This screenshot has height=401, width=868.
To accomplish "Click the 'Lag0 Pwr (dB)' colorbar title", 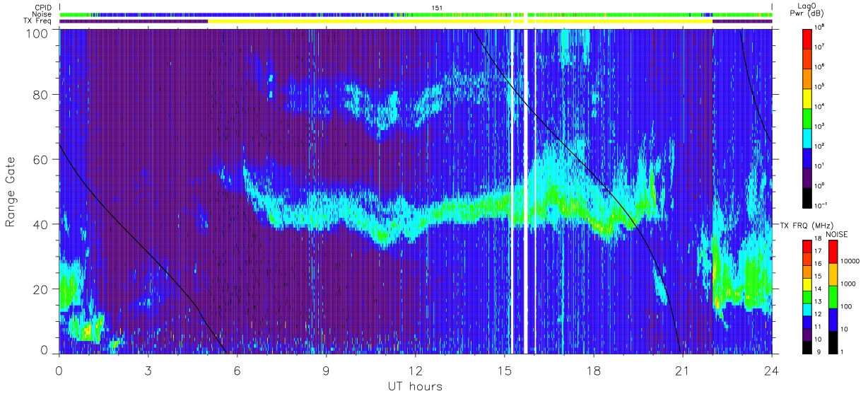I will (809, 10).
